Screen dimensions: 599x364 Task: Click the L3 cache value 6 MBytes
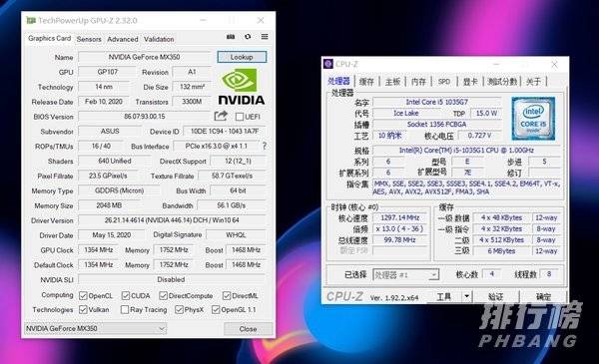(501, 250)
